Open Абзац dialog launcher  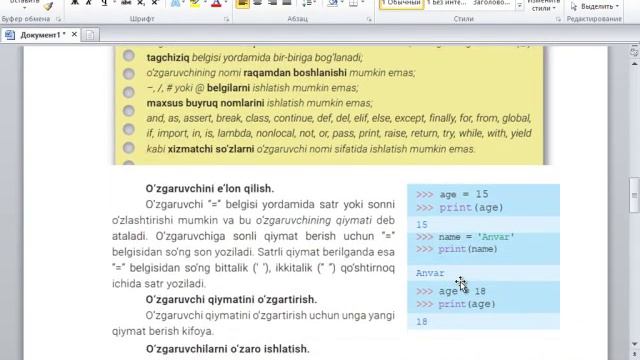tap(369, 19)
